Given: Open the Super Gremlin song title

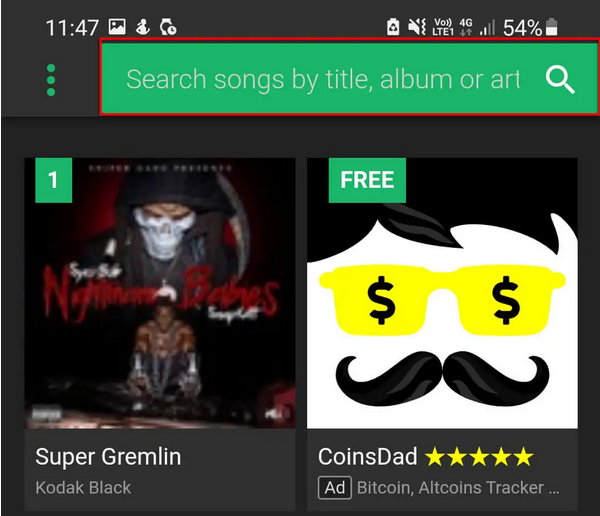Looking at the screenshot, I should (108, 457).
